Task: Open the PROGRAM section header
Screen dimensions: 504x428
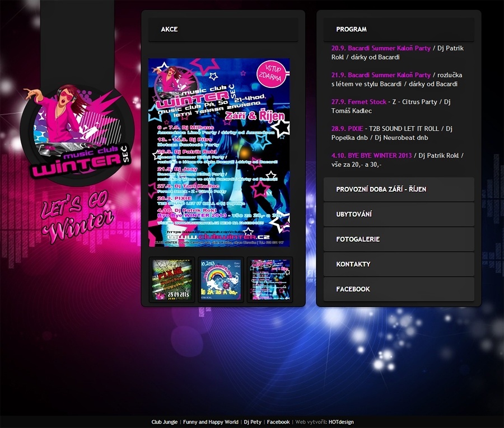Action: click(399, 29)
